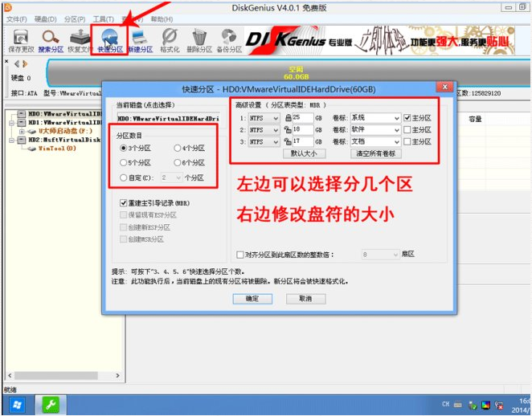This screenshot has width=532, height=416.
Task: Open the 文件(F) menu
Action: (17, 19)
